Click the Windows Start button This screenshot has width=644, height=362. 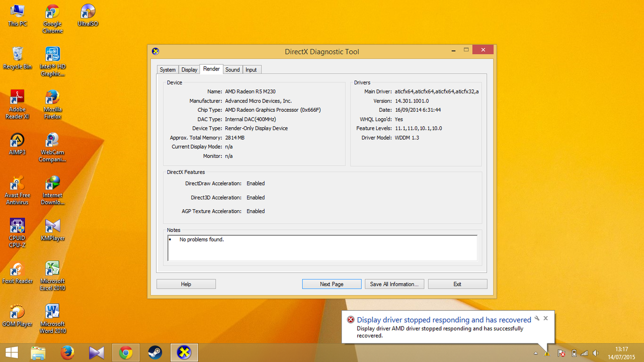pyautogui.click(x=12, y=352)
